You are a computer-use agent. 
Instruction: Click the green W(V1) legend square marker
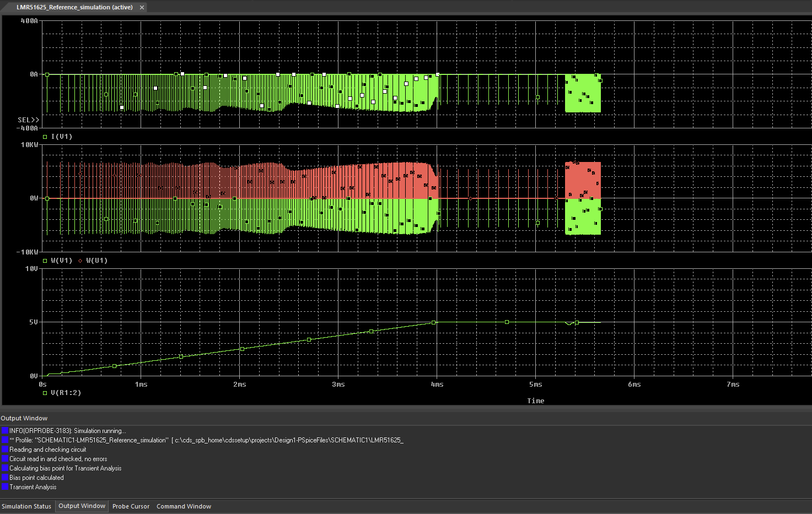coord(45,261)
